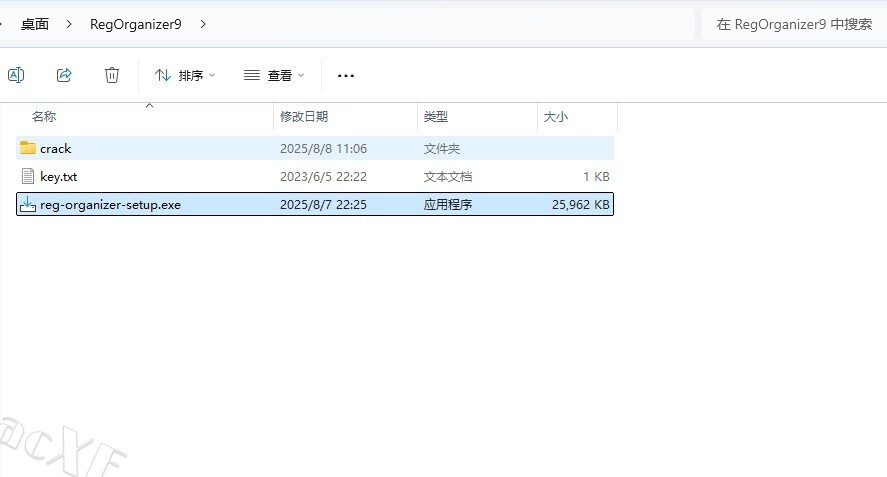Expand chevron after RegOrganizer9 breadcrumb
The image size is (887, 477).
(203, 24)
